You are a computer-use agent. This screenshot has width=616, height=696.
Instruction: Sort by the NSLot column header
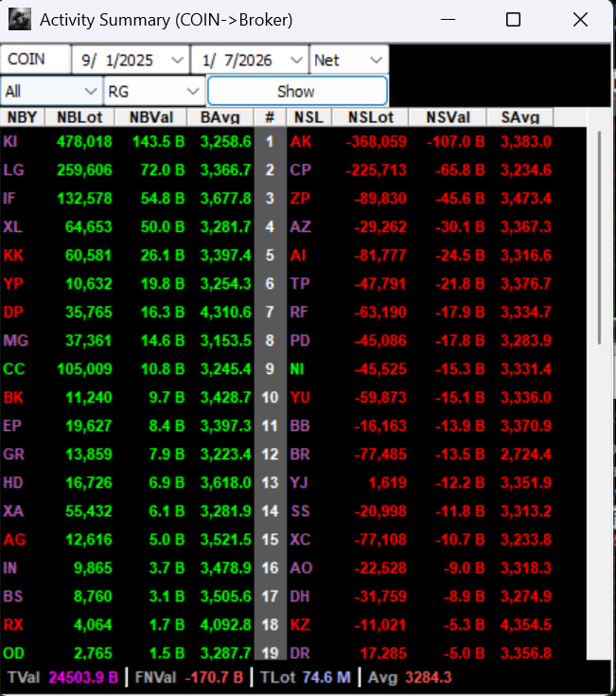click(x=370, y=117)
